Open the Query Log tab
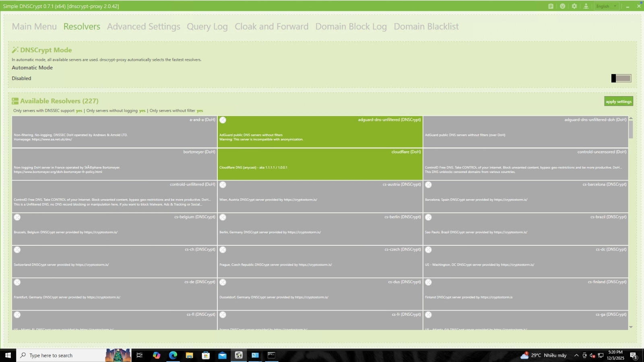This screenshot has width=644, height=362. coord(207,27)
